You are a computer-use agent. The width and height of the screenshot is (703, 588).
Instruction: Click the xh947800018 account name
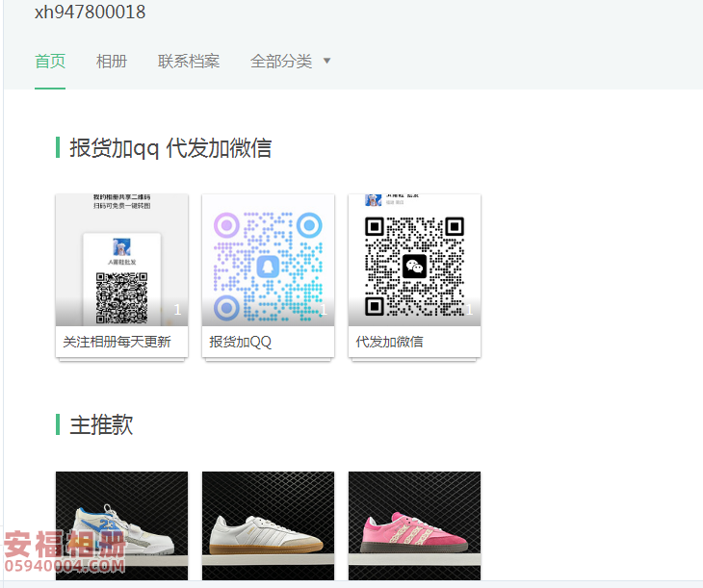(x=91, y=13)
